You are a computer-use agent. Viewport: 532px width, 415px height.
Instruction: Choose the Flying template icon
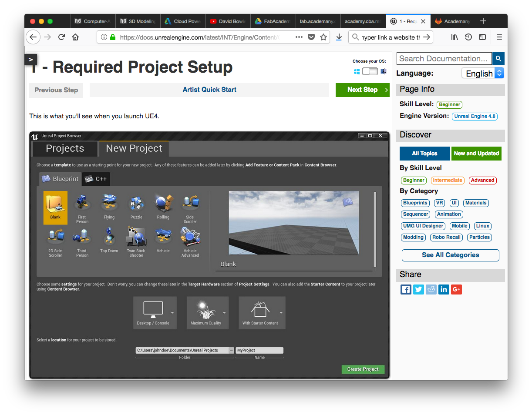click(109, 204)
